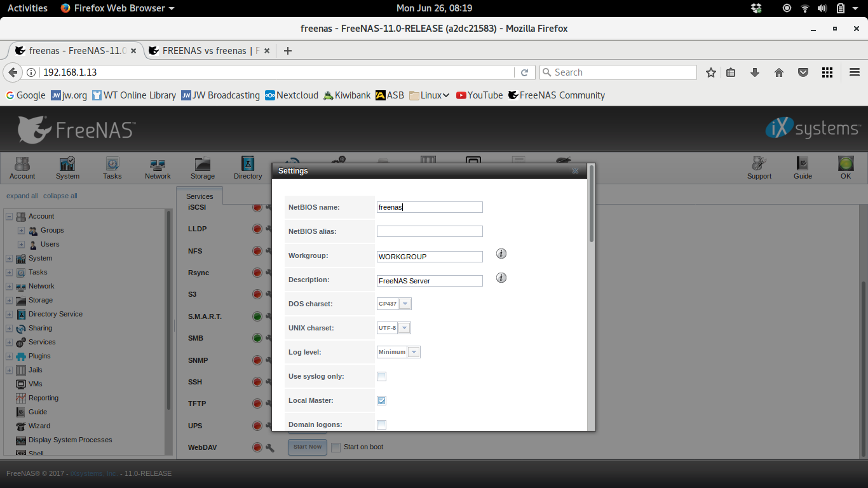This screenshot has height=488, width=868.
Task: Show help info icon beside Description field
Action: [x=501, y=278]
